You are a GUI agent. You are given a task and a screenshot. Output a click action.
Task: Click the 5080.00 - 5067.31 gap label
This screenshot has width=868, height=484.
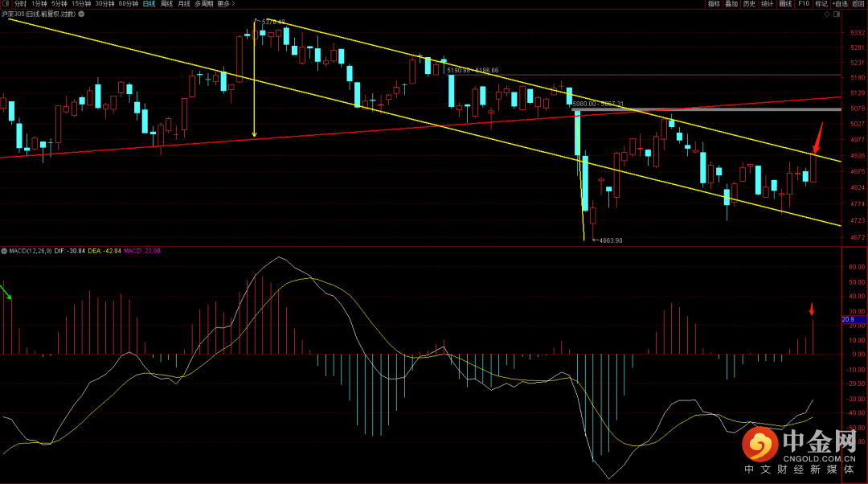pos(598,104)
